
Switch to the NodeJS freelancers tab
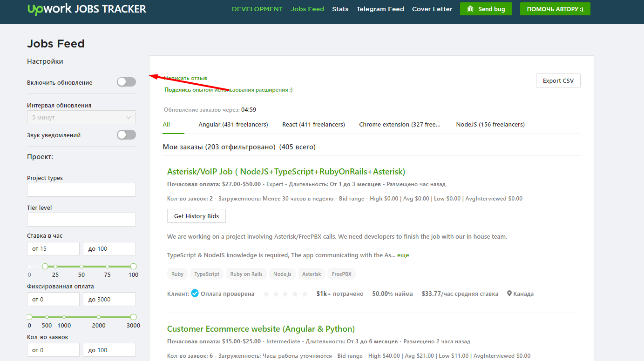(x=490, y=124)
